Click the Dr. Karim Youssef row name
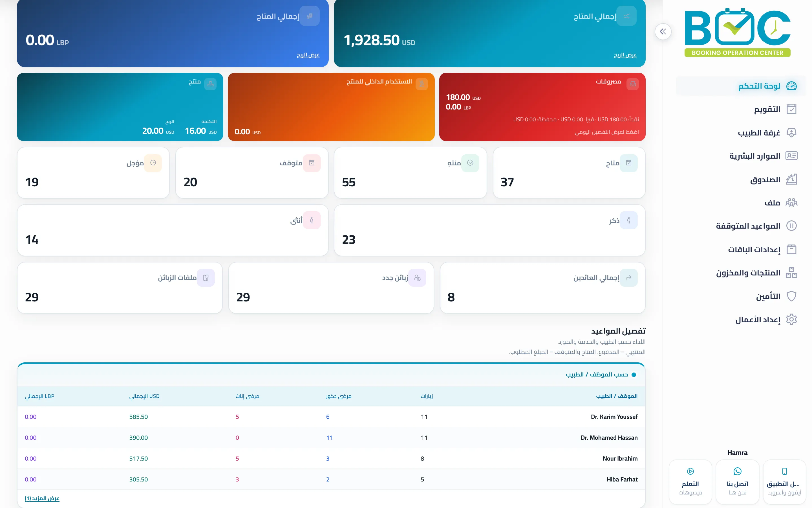812x508 pixels. [x=614, y=417]
